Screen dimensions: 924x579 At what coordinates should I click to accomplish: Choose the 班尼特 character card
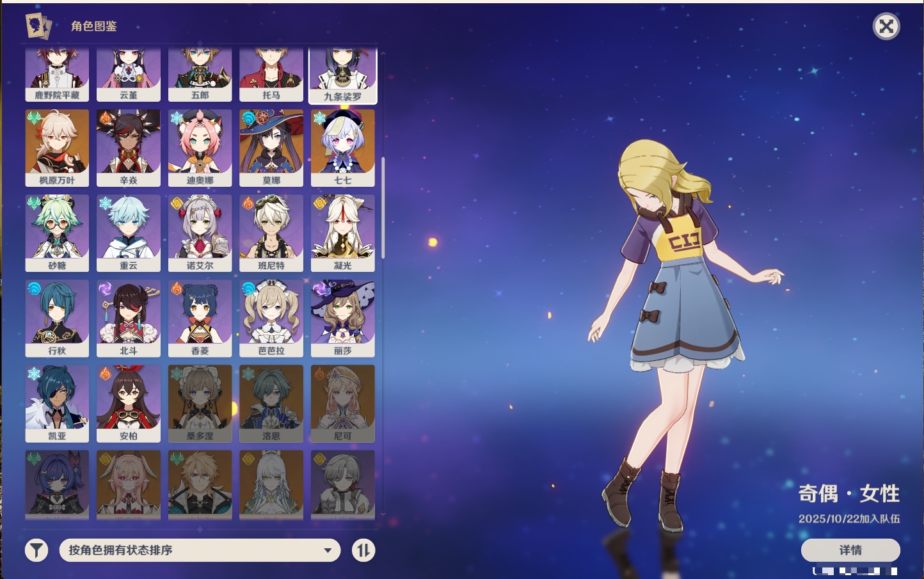[x=271, y=234]
